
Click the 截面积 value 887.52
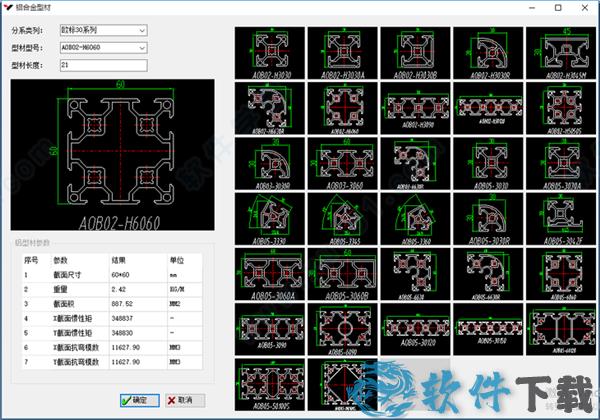122,304
